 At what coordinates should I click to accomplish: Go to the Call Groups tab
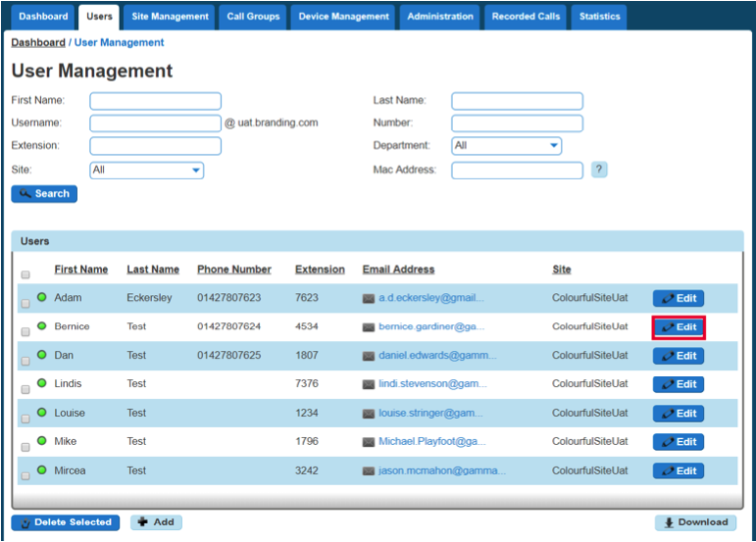[253, 17]
